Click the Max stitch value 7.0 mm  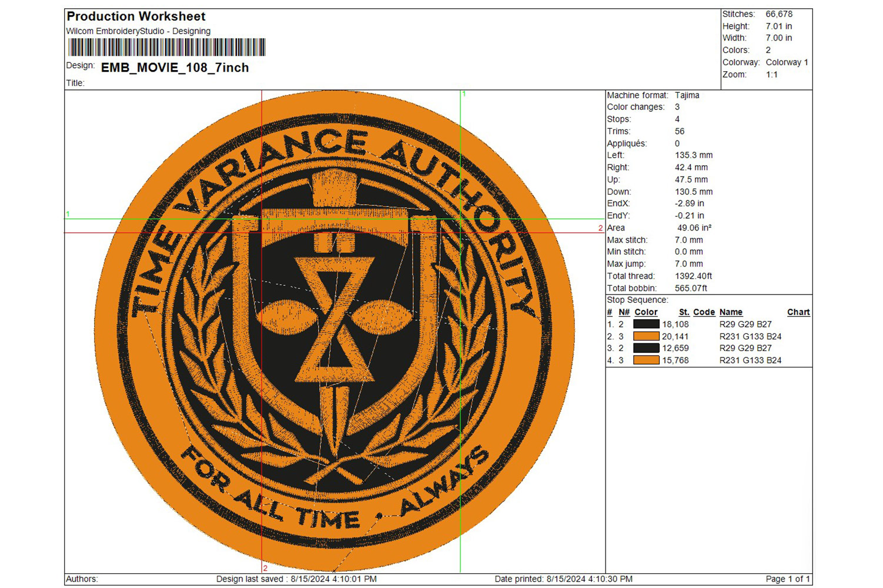[689, 240]
